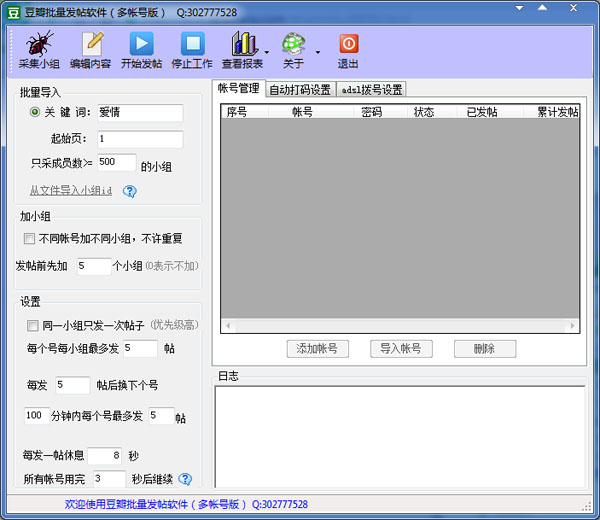The image size is (600, 520).
Task: Click the title bar up-triangle button
Action: (x=542, y=8)
